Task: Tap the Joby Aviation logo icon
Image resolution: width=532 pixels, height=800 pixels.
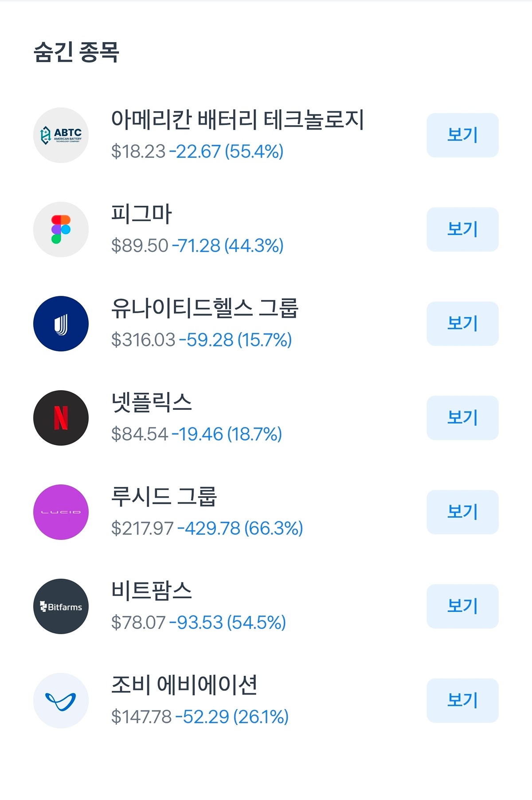Action: tap(61, 701)
